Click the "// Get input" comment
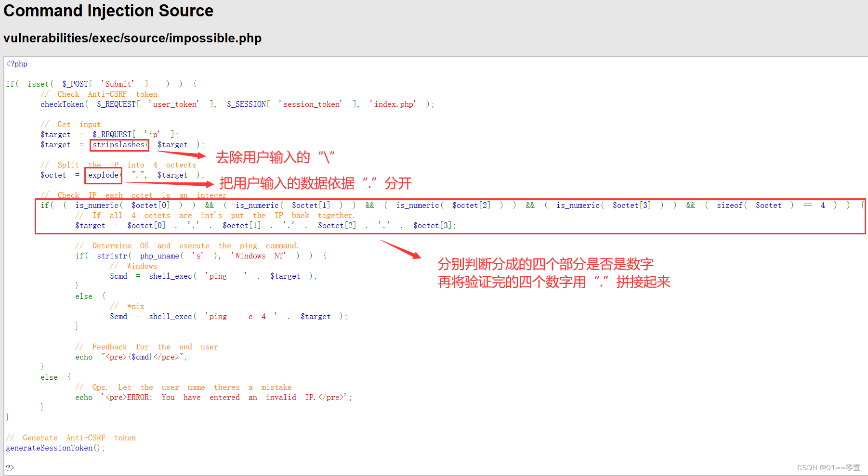Image resolution: width=868 pixels, height=476 pixels. 70,125
